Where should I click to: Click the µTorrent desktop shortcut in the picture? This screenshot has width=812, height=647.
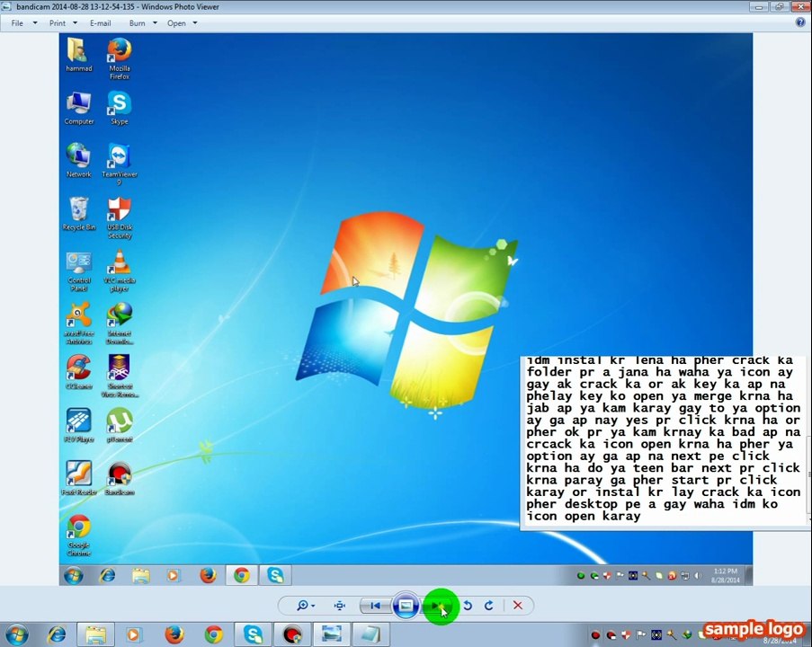coord(119,426)
